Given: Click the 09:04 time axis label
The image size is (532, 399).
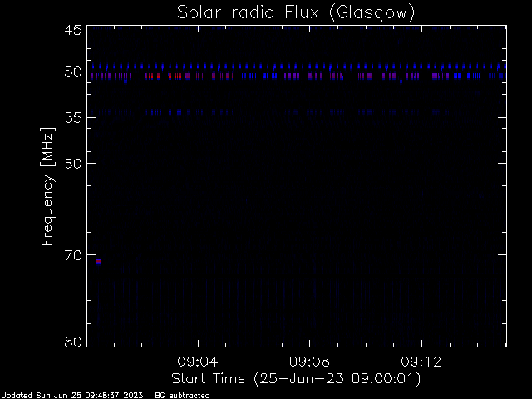Looking at the screenshot, I should coord(198,362).
